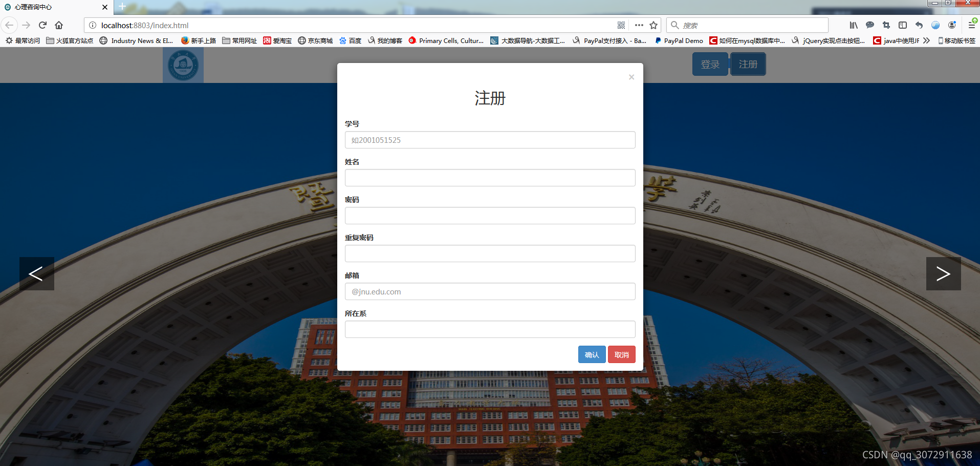Show next carousel slide with right arrow

943,273
